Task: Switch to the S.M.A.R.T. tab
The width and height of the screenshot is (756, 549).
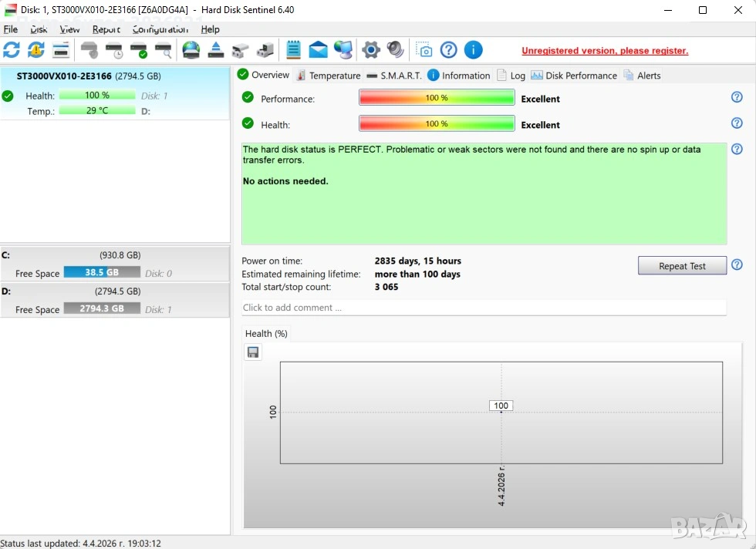Action: 394,76
